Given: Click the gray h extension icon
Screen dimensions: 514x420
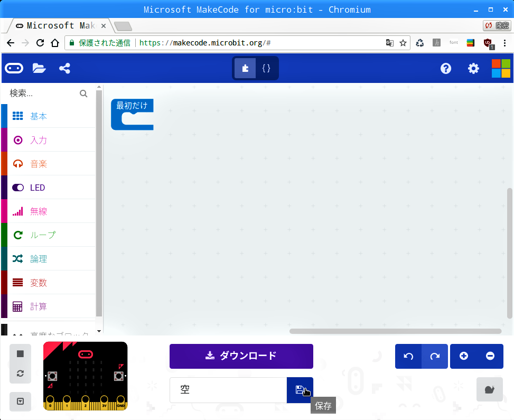Looking at the screenshot, I should pyautogui.click(x=436, y=43).
